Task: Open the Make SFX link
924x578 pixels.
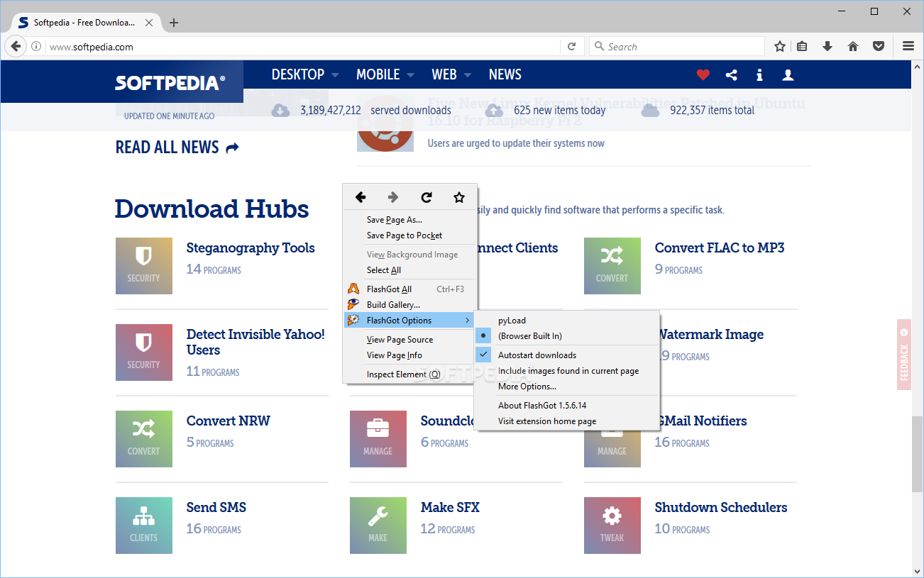Action: tap(450, 508)
